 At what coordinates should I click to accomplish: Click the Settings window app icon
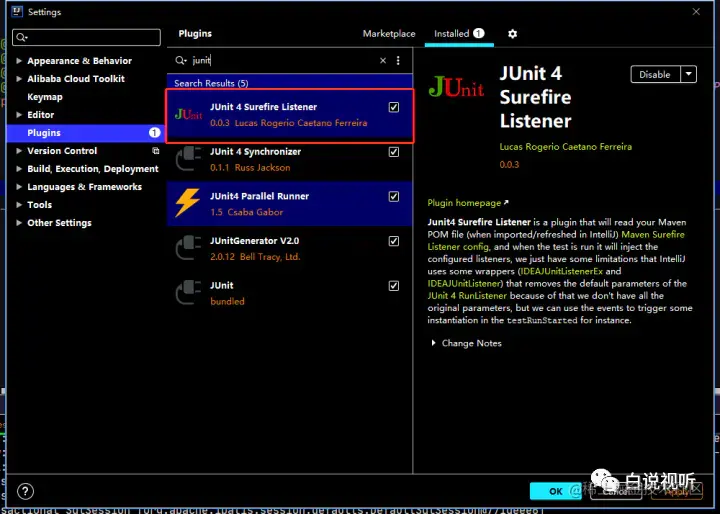coord(17,11)
